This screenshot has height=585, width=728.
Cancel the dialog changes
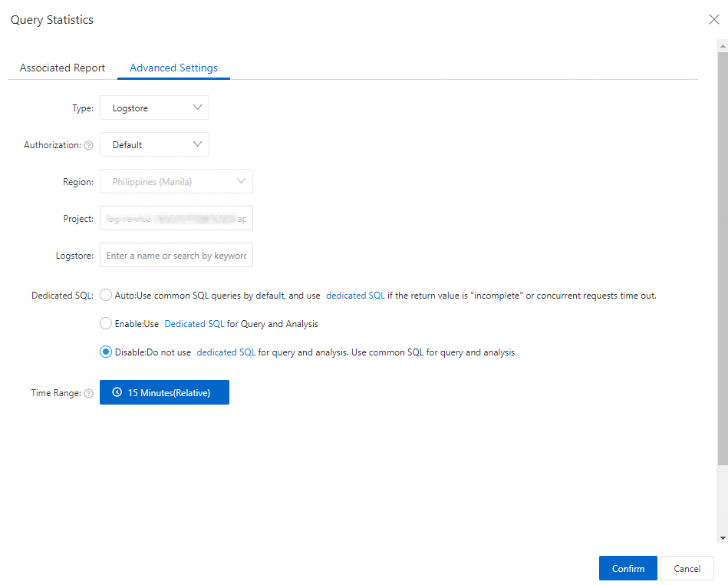[687, 568]
